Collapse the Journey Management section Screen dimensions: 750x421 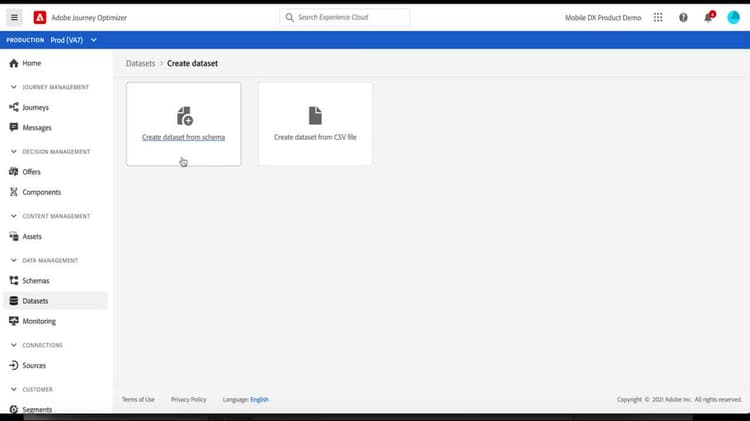13,87
